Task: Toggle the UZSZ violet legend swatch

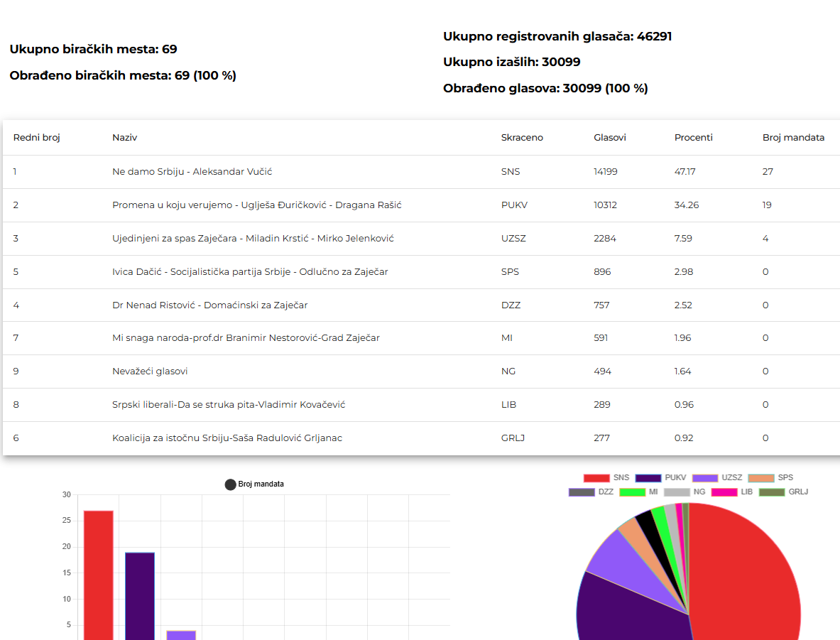Action: [x=705, y=477]
